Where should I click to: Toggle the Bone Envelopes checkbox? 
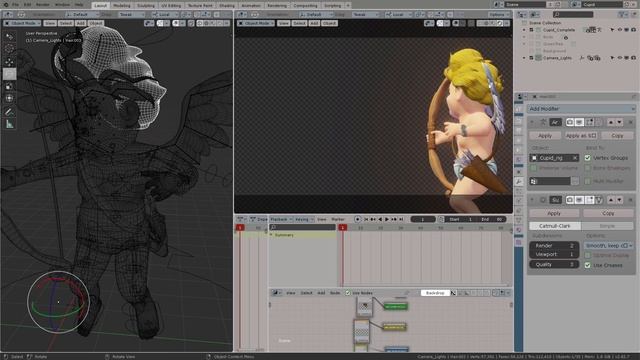pos(588,168)
